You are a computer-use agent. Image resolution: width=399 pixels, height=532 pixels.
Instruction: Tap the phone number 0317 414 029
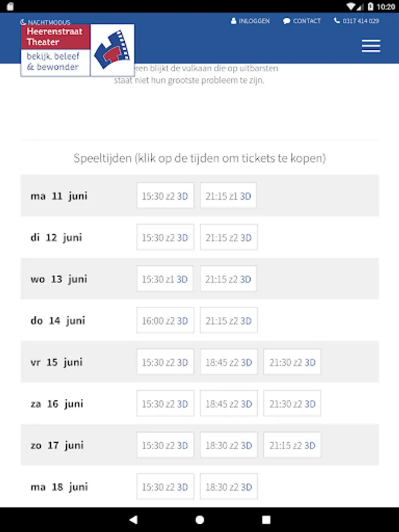point(356,21)
